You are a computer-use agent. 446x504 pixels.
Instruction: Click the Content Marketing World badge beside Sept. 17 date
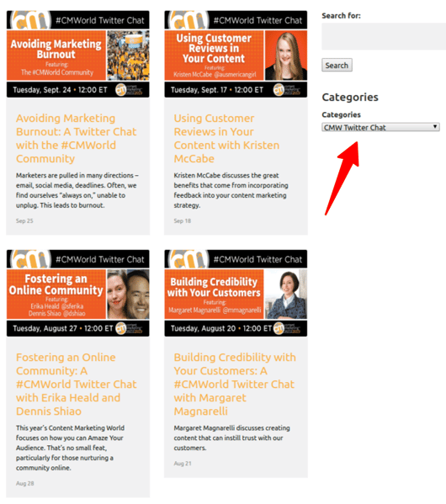click(286, 90)
